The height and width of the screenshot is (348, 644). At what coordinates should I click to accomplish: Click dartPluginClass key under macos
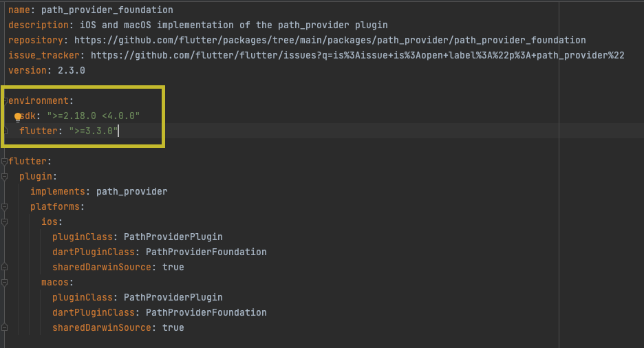click(94, 313)
